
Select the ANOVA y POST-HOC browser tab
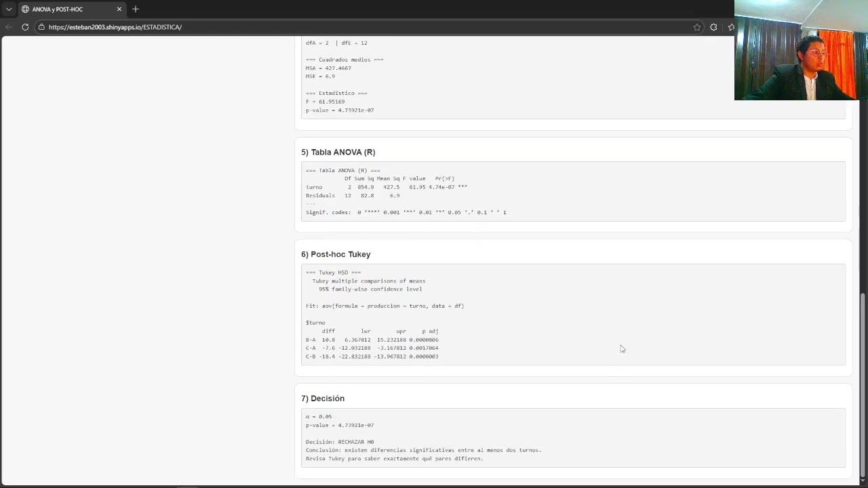pos(71,9)
